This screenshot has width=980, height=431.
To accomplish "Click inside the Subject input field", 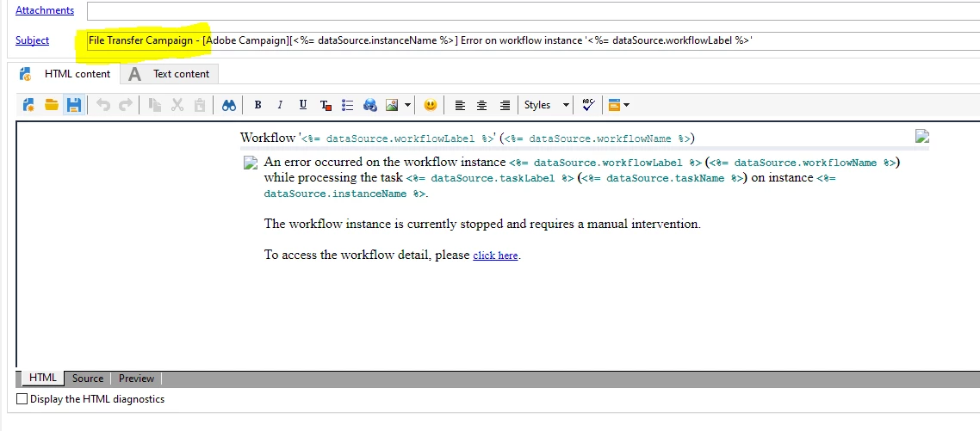I will point(533,40).
